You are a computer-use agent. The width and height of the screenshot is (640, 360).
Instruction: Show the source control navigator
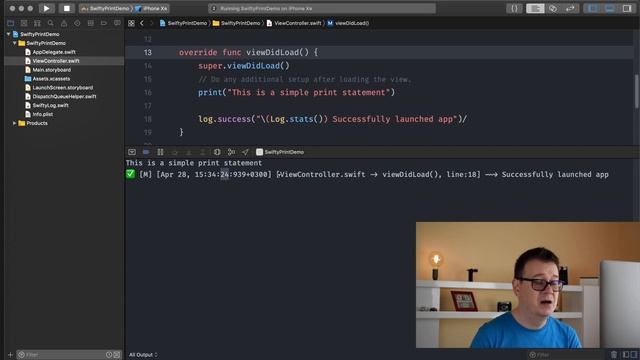click(x=24, y=23)
